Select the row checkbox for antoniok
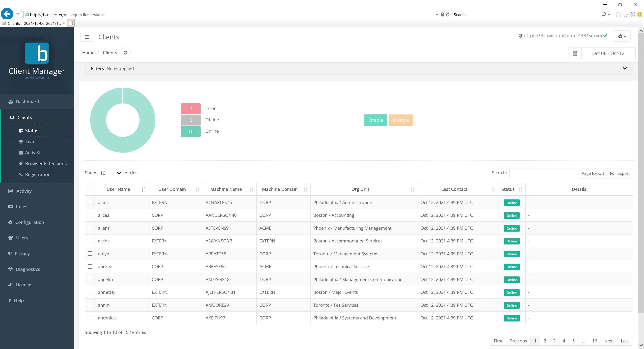Viewport: 644px width, 349px height. (90, 318)
